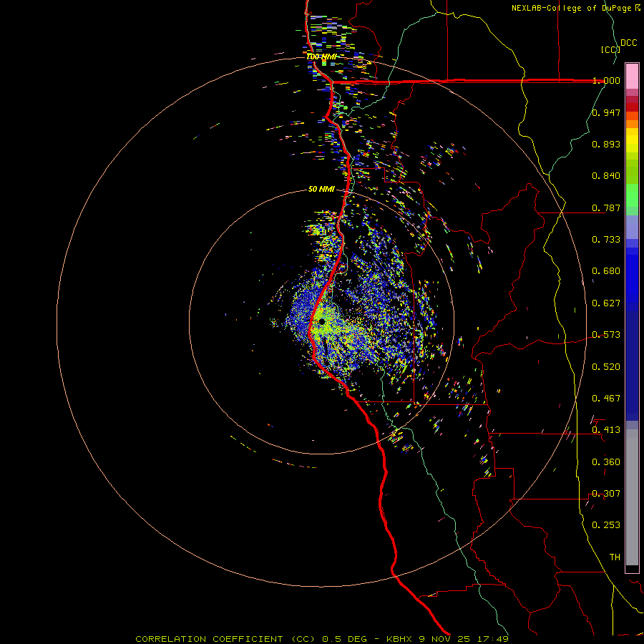Click the 9 NOV 25 date in the caption
This screenshot has width=644, height=644.
(x=446, y=639)
